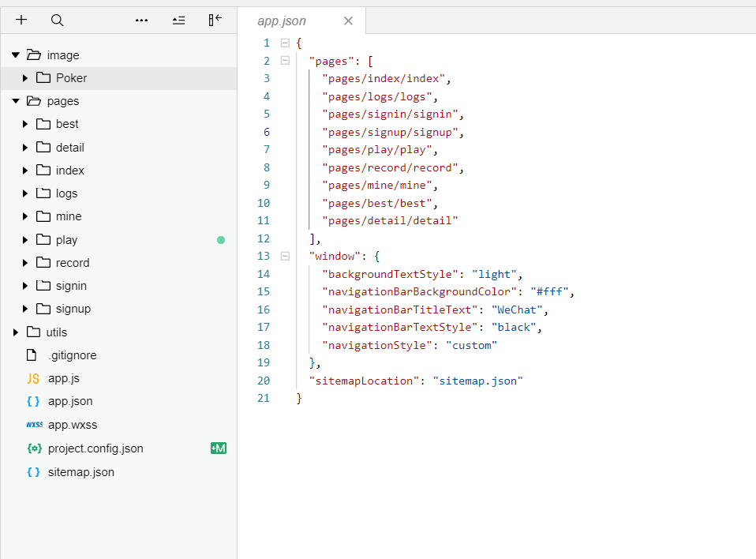Select the mine folder name
The image size is (756, 559).
(x=69, y=216)
